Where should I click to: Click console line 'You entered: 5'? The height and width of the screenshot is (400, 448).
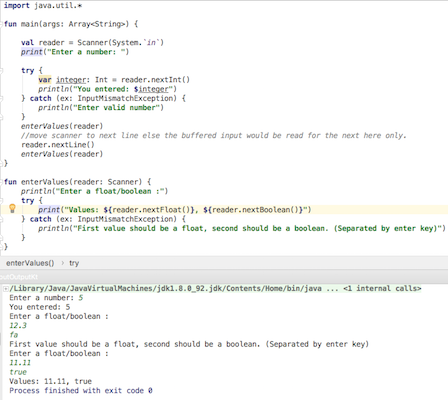[x=40, y=307]
